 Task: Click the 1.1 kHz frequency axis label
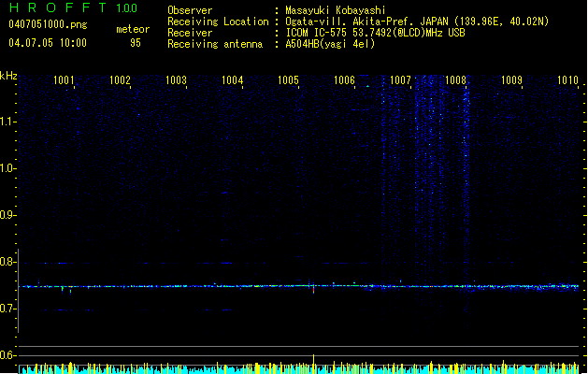(7, 122)
